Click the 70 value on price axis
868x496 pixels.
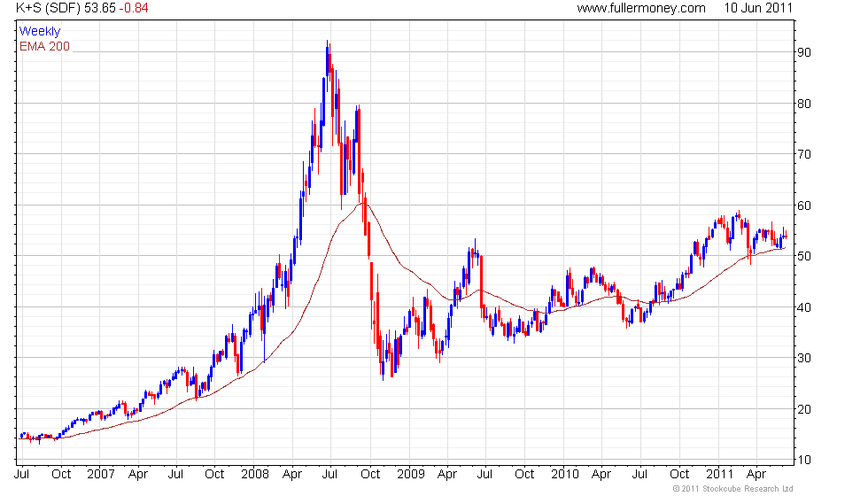(804, 154)
